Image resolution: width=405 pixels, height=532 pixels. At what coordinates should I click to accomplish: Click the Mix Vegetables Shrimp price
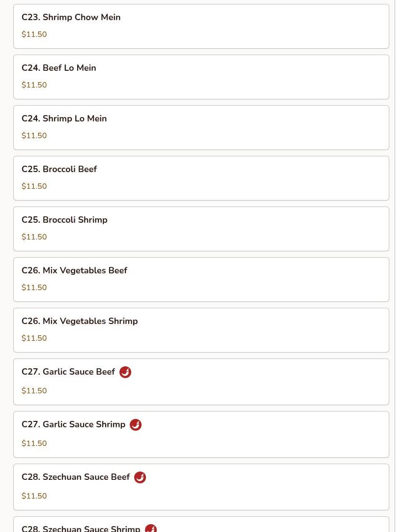tap(34, 338)
